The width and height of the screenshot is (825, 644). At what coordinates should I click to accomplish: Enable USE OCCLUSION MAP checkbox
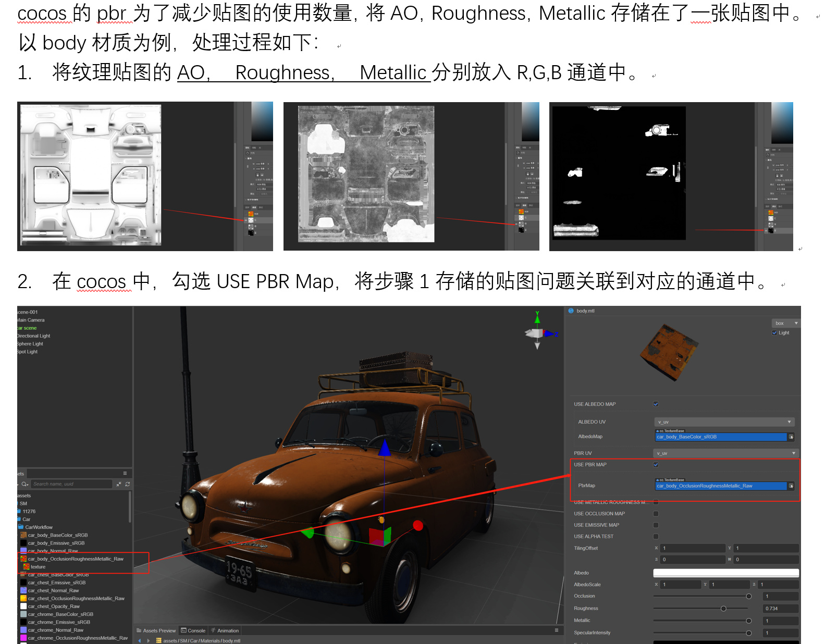pyautogui.click(x=656, y=514)
